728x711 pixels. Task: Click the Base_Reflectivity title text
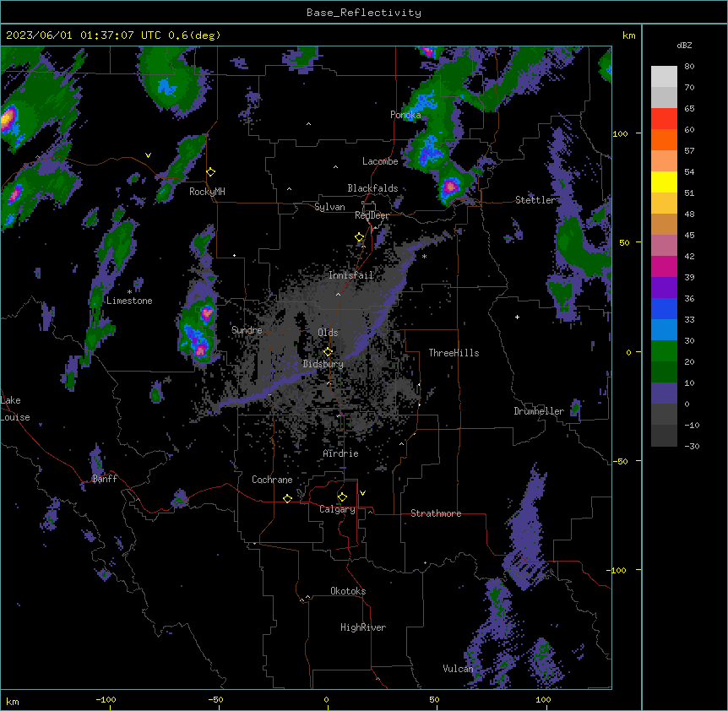tap(363, 13)
